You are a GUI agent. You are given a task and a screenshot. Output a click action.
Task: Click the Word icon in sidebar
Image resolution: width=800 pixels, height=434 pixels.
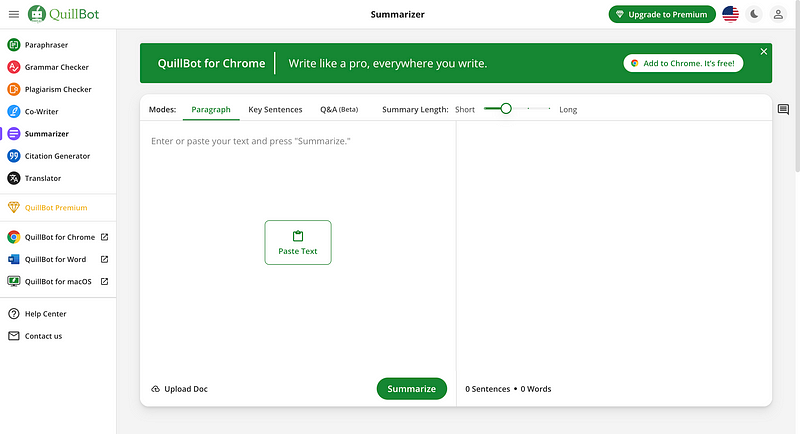[x=14, y=259]
